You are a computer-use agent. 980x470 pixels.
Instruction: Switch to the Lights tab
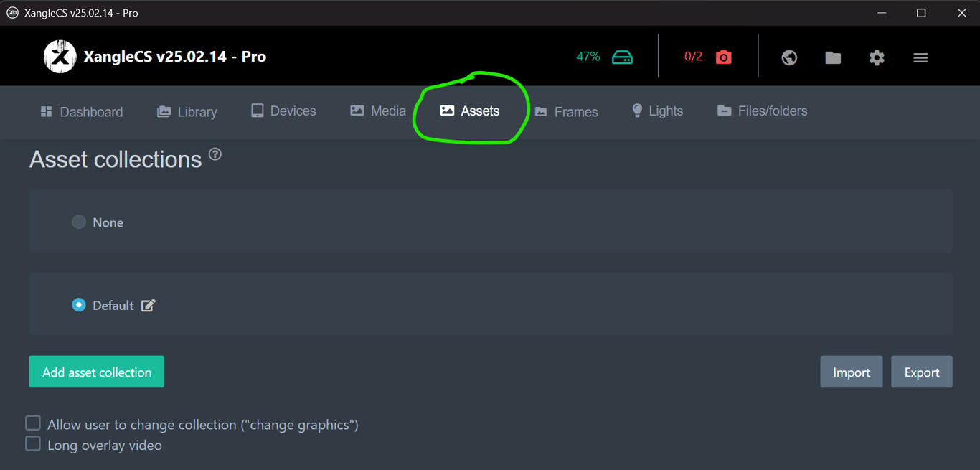pos(657,111)
